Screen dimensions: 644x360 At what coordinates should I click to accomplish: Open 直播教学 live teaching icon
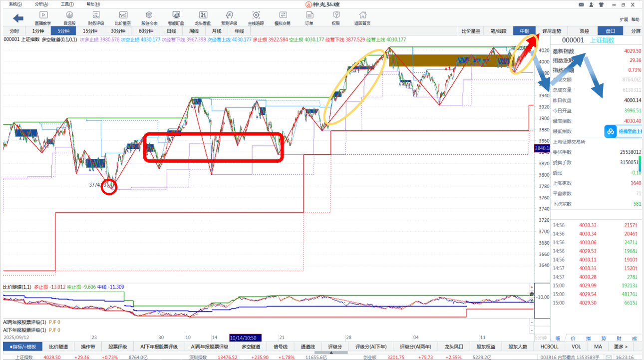[43, 17]
